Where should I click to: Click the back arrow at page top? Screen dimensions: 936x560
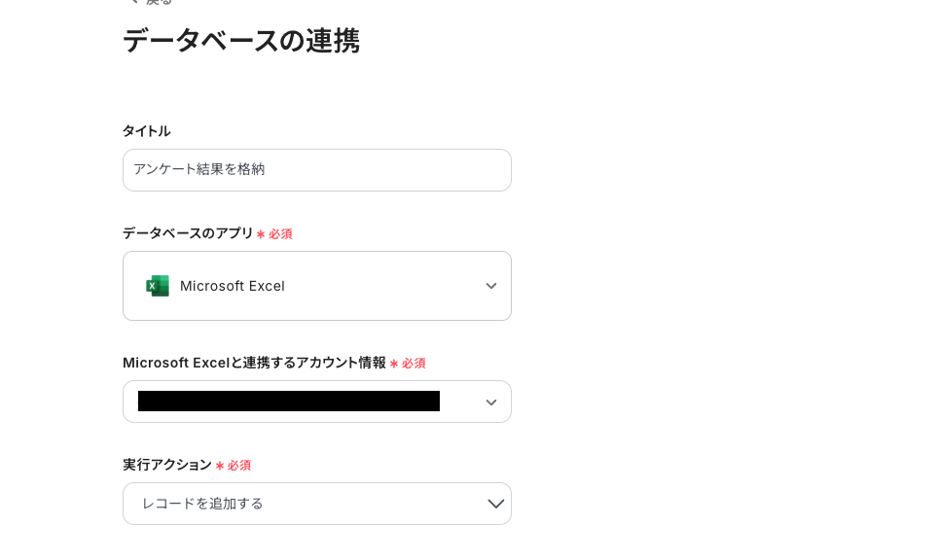click(x=133, y=3)
